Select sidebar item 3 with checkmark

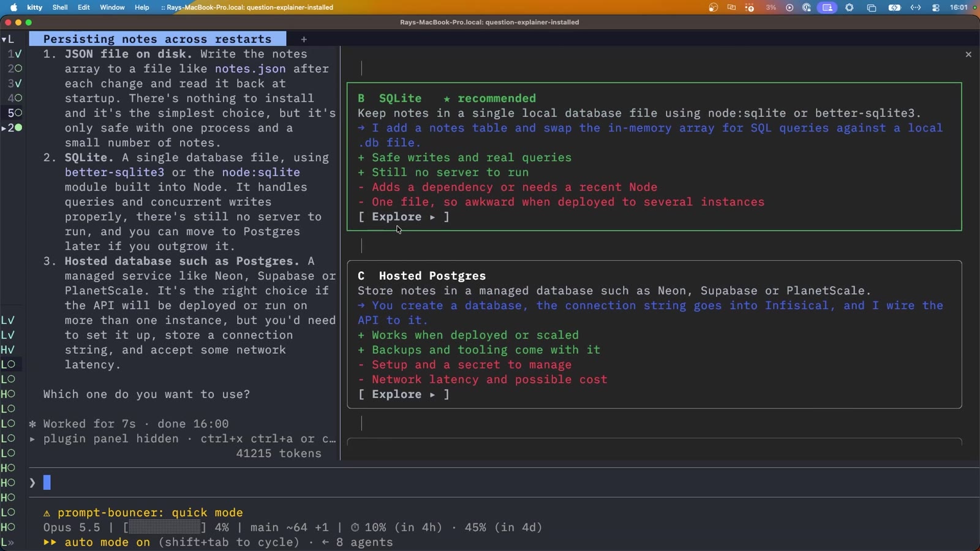coord(15,83)
